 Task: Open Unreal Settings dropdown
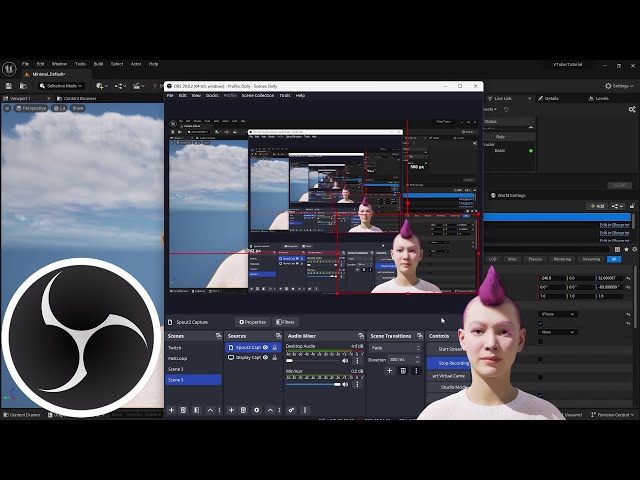[x=619, y=86]
